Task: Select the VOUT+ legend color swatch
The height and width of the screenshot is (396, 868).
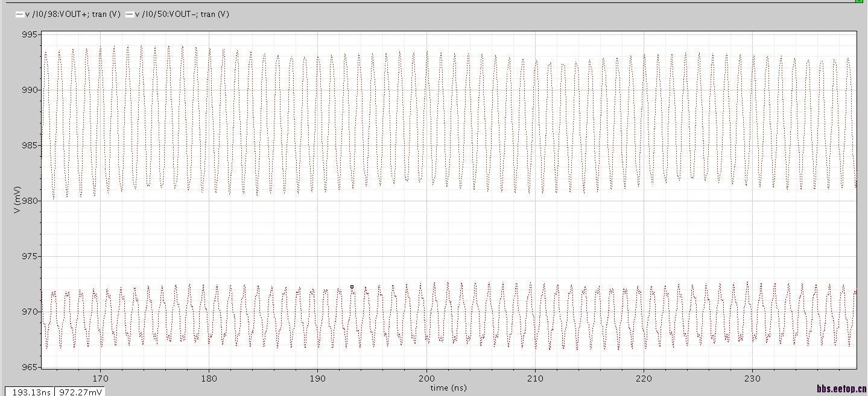Action: tap(20, 14)
